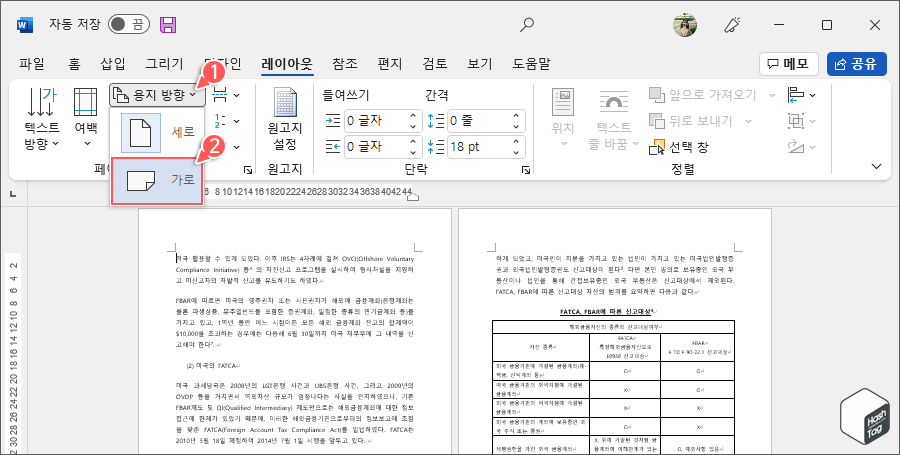Open the align objects dropdown
900x455 pixels.
click(802, 95)
